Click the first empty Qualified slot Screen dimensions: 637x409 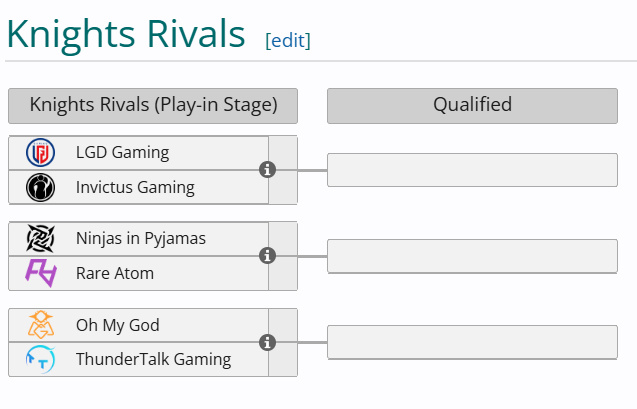click(472, 170)
